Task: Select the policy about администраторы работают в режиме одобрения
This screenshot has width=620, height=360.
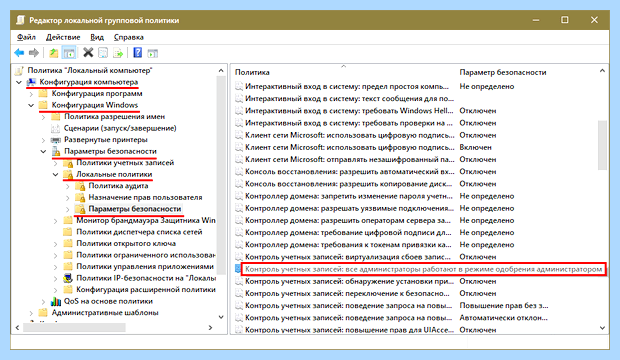Action: 423,269
